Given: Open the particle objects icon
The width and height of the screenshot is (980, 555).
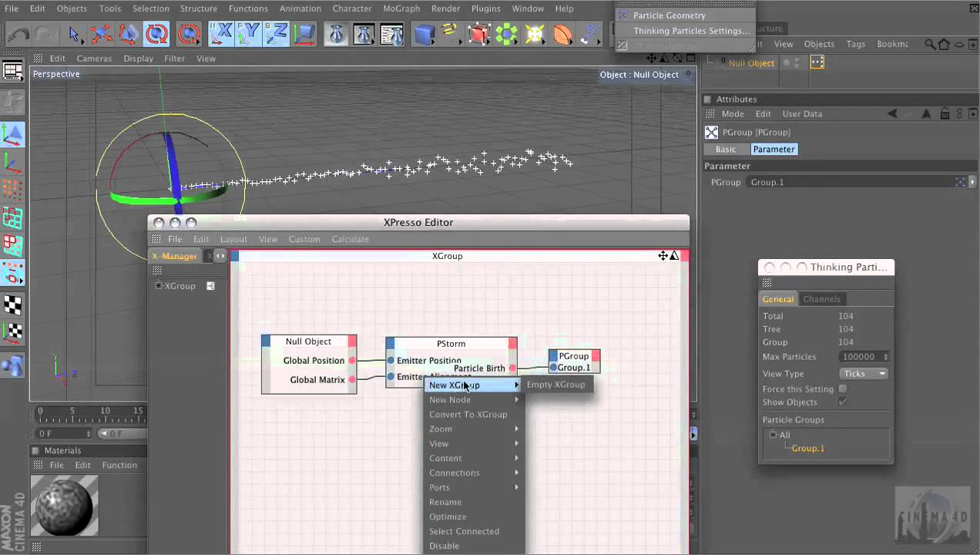Looking at the screenshot, I should 590,34.
